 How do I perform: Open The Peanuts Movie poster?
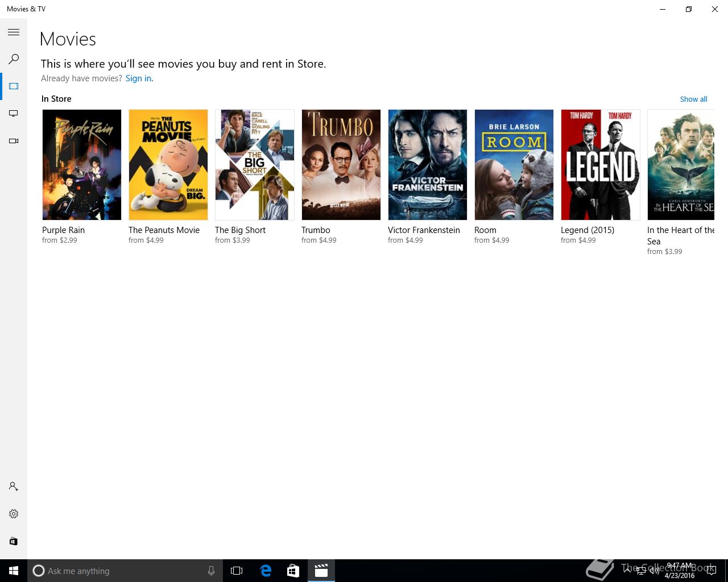point(168,165)
